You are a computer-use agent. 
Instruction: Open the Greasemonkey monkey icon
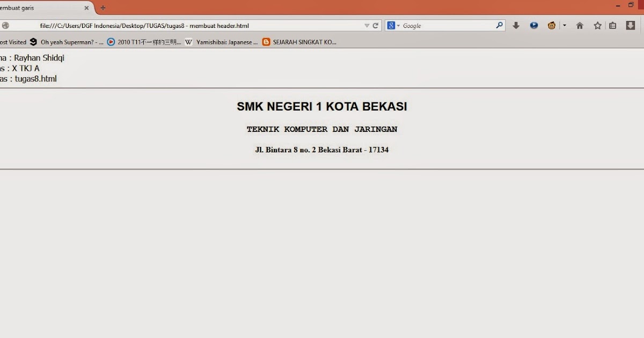tap(551, 25)
